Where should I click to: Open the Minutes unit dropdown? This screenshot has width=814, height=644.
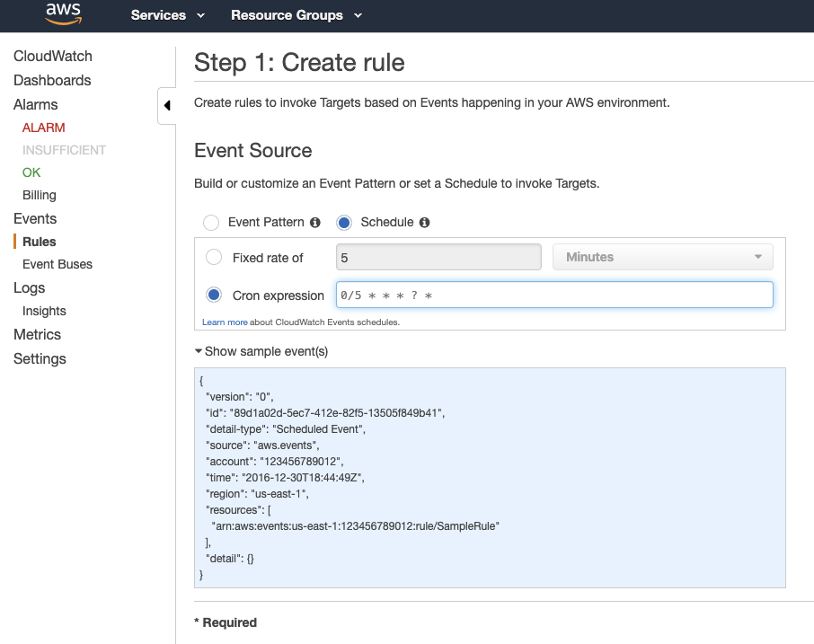tap(662, 257)
